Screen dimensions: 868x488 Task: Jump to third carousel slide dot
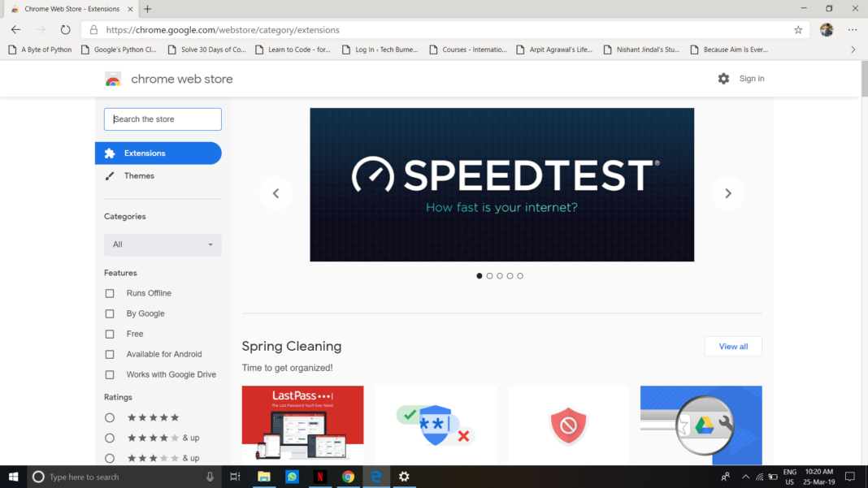click(x=500, y=275)
